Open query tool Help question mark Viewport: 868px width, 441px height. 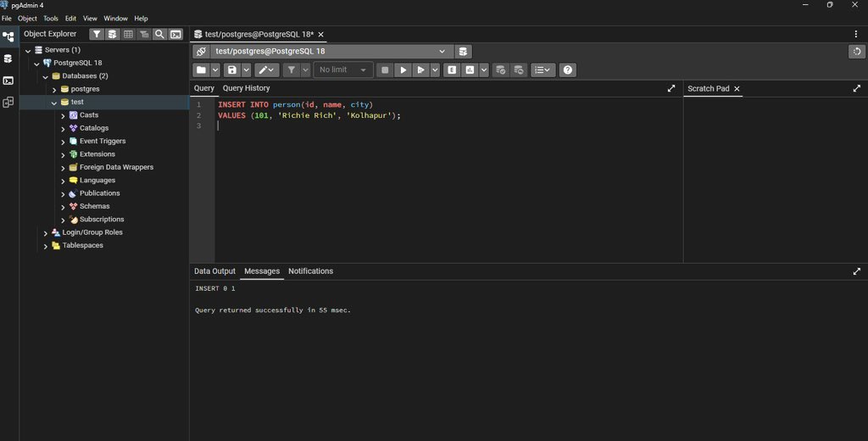pyautogui.click(x=567, y=70)
